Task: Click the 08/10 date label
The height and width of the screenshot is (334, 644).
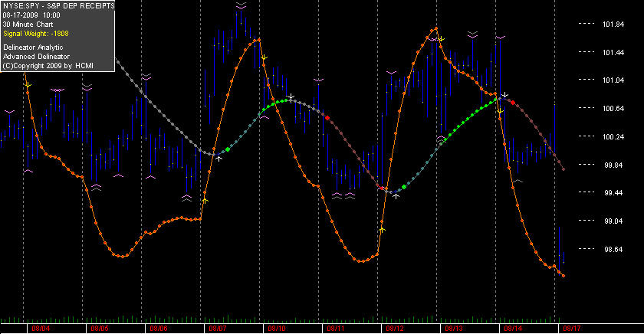Action: click(x=277, y=329)
